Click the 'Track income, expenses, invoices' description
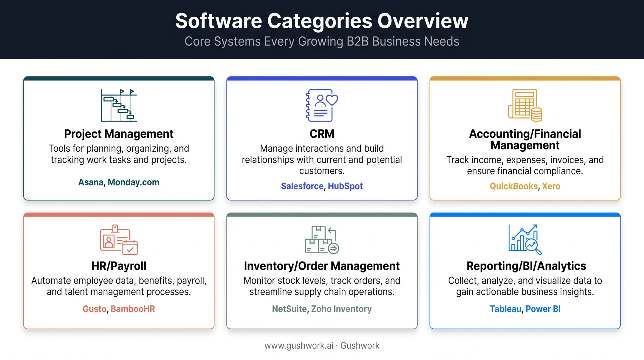Viewport: 644px width, 360px height. coord(525,165)
